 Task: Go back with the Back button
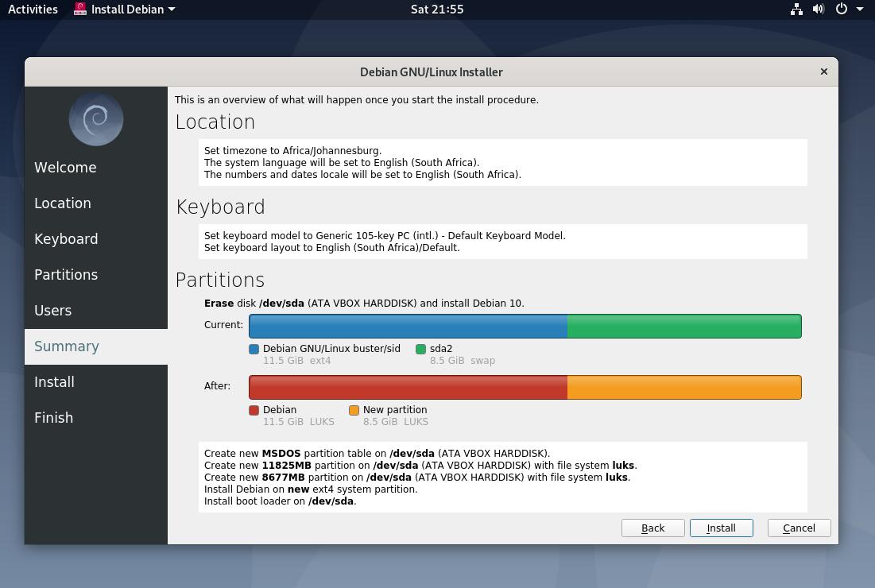click(x=652, y=528)
